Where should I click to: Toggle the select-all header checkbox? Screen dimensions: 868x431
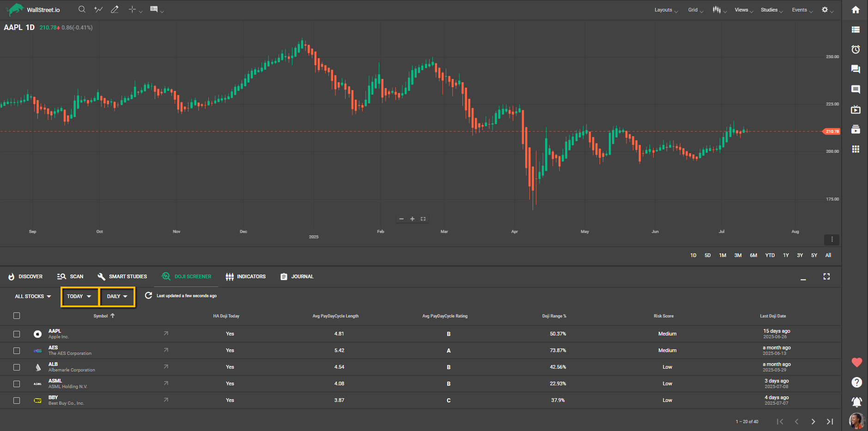point(17,316)
